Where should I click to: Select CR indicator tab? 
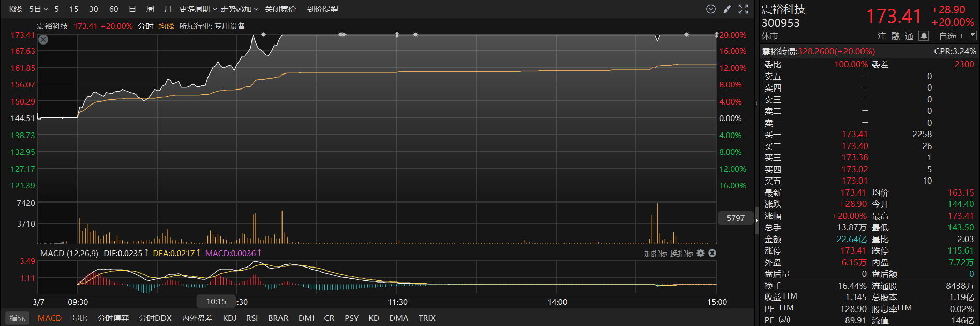[329, 318]
